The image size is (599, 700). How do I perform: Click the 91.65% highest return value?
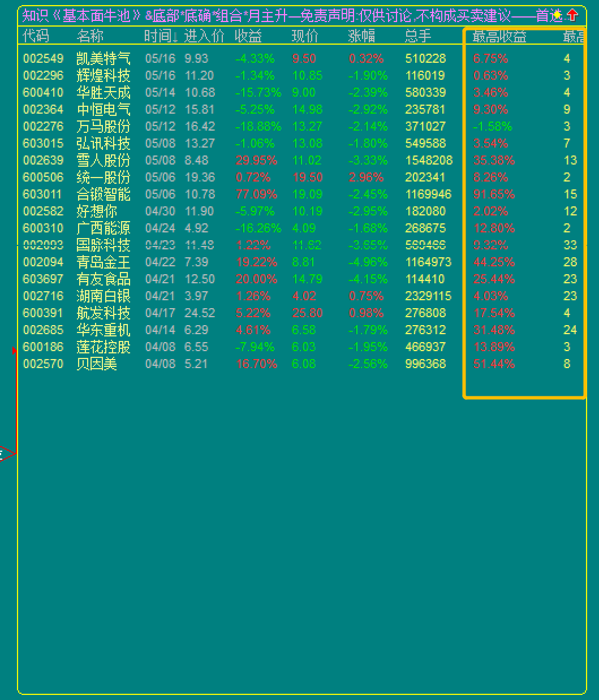(494, 194)
